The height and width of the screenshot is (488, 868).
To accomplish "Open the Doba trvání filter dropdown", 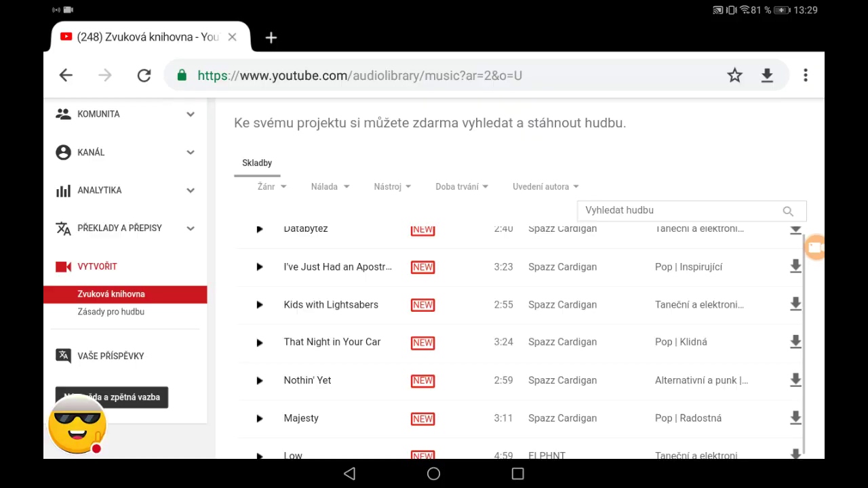I will pyautogui.click(x=462, y=186).
